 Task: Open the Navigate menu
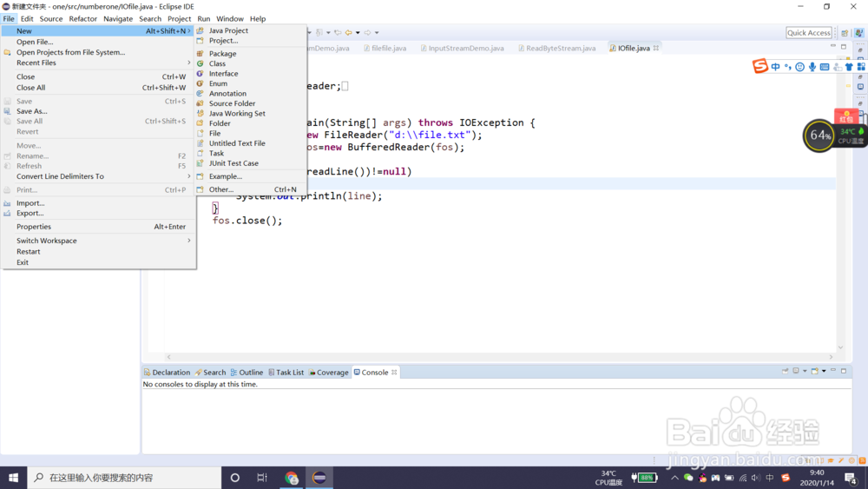118,19
